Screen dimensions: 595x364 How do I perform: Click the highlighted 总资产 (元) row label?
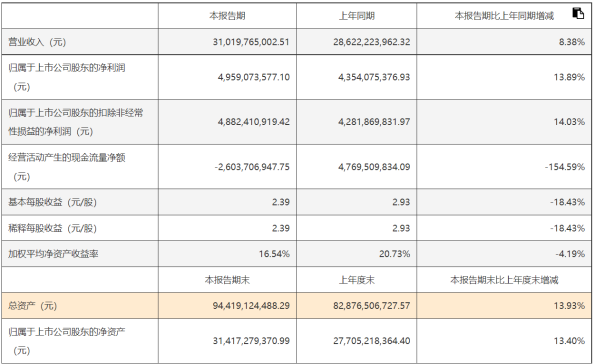click(32, 306)
